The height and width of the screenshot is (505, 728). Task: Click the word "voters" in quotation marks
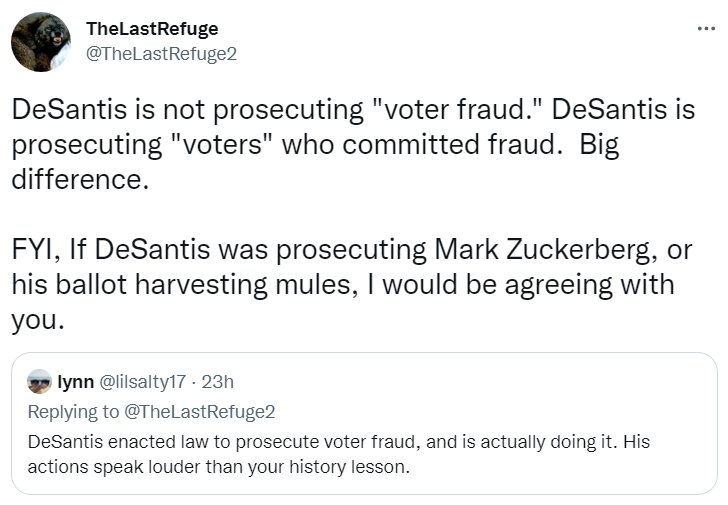213,146
